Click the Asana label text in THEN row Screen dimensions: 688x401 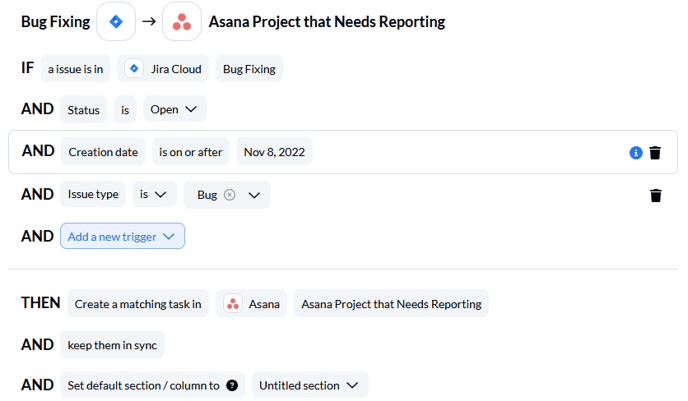coord(264,304)
